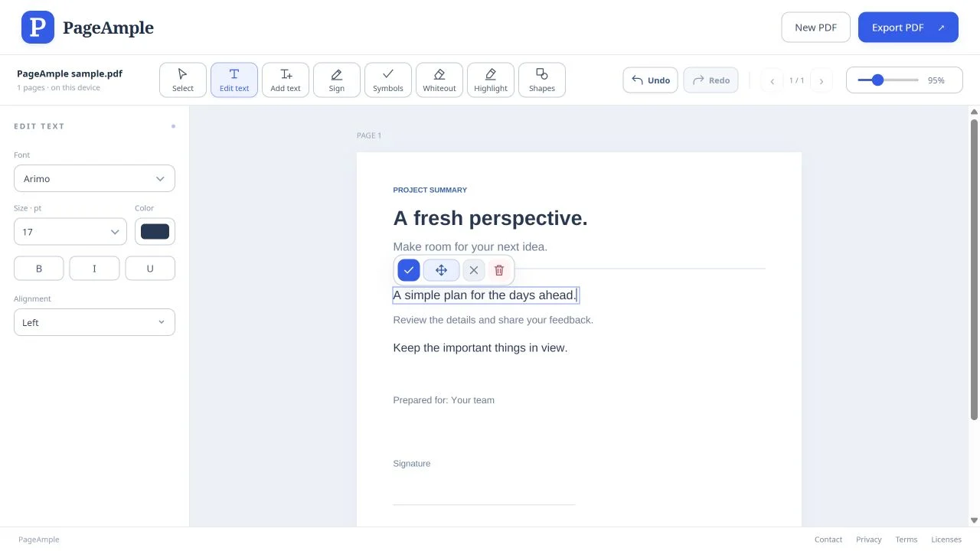The image size is (980, 551).
Task: Click the New PDF button
Action: [x=816, y=28]
